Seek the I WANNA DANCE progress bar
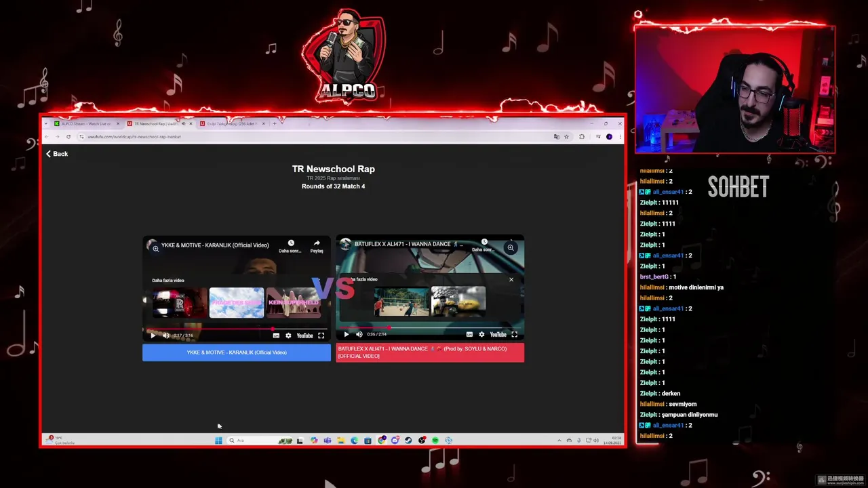Image resolution: width=868 pixels, height=488 pixels. coord(430,327)
